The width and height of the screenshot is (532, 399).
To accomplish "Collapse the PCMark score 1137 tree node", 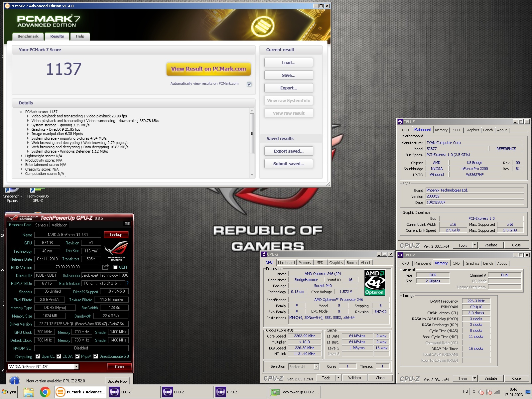I will (x=21, y=112).
